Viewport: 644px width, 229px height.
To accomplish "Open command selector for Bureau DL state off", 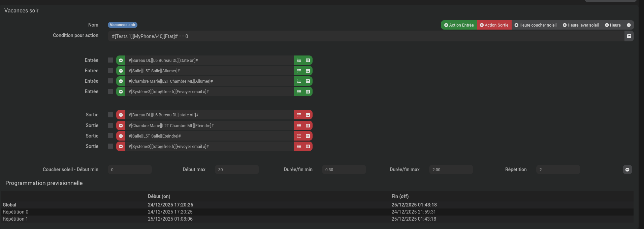I will coord(308,115).
